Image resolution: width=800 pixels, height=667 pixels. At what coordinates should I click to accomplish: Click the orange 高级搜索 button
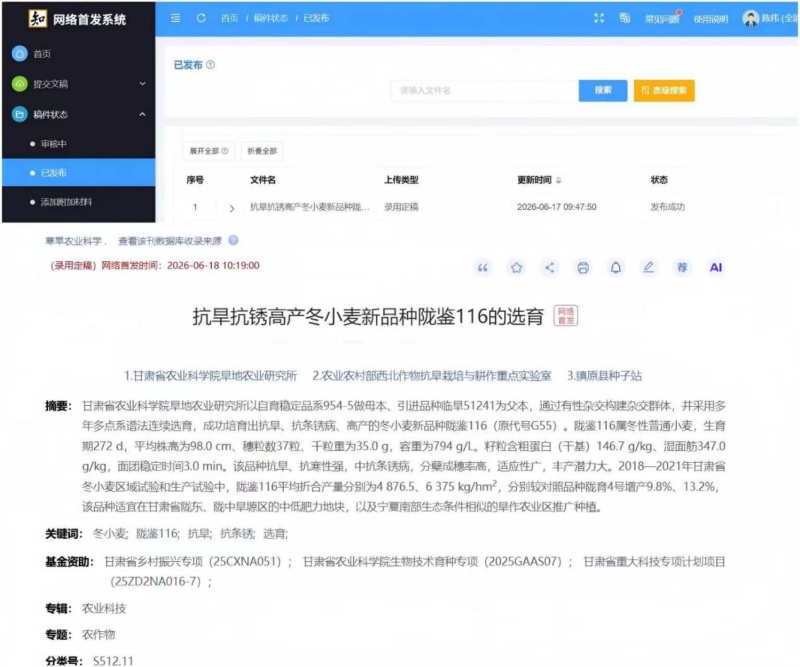coord(664,90)
